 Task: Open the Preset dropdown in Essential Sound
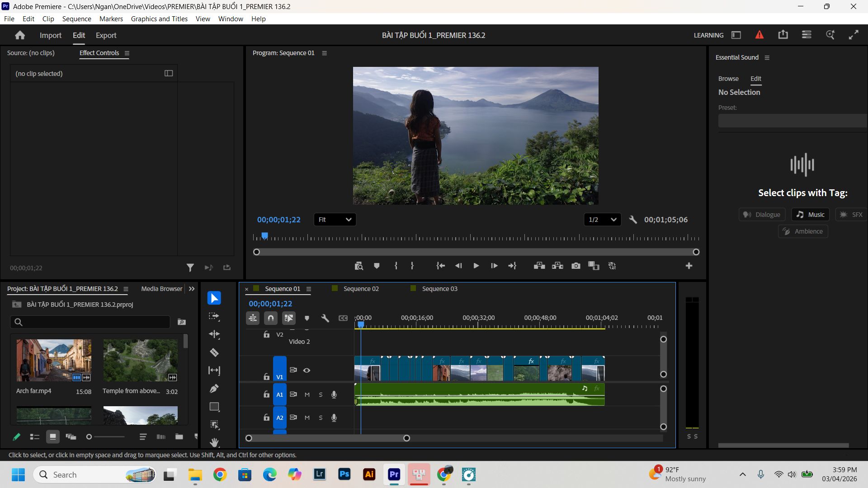coord(793,121)
